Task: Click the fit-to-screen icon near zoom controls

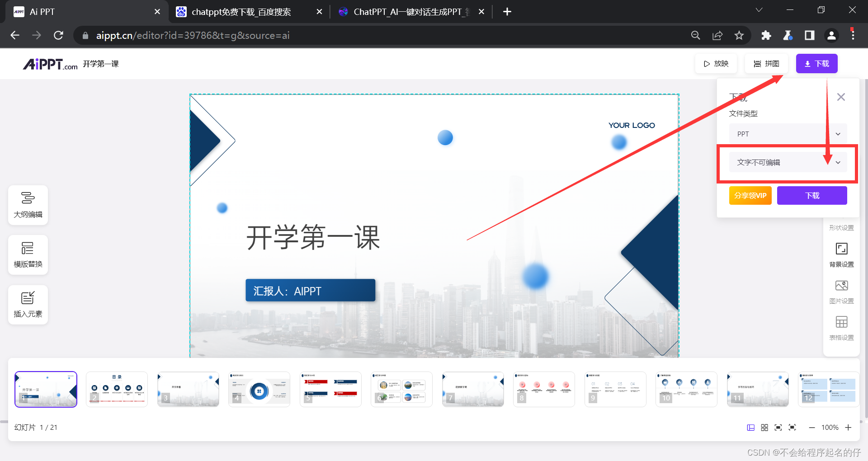Action: 778,427
